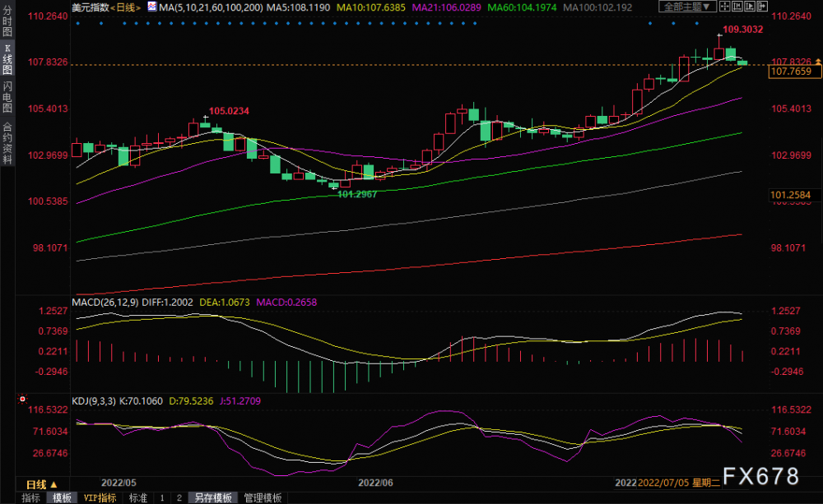The width and height of the screenshot is (823, 504).
Task: Click the KDJ(9,3,3) parameter label
Action: 95,400
